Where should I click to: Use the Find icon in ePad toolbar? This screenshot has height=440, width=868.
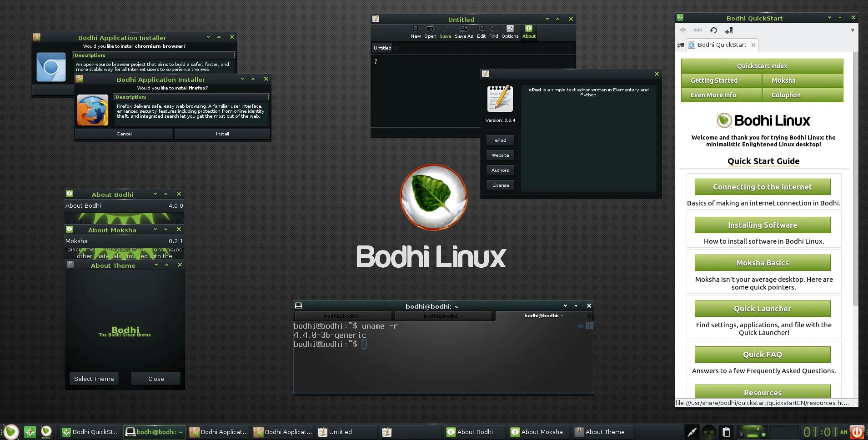click(493, 30)
